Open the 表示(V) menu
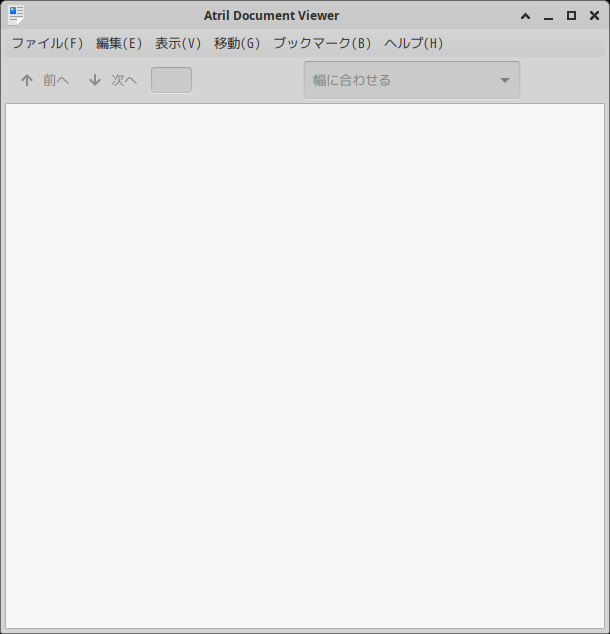Screen dimensions: 610x634 pyautogui.click(x=178, y=43)
